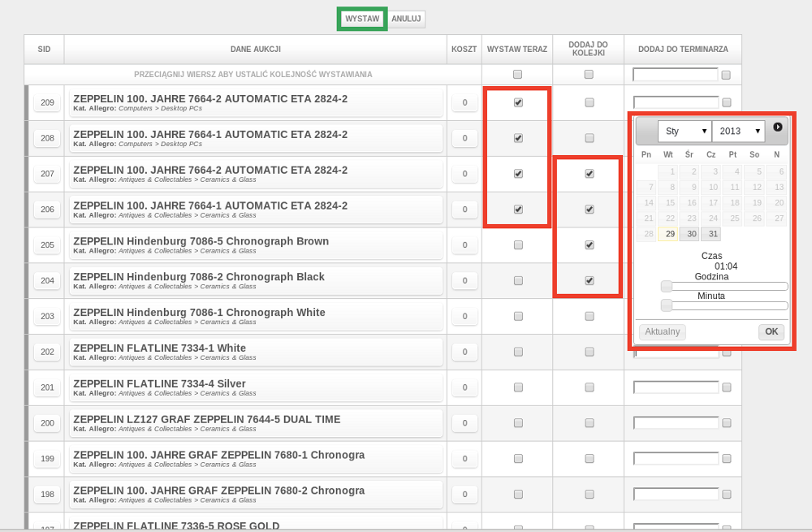Click the KOSZT column header
The image size is (812, 532).
click(x=464, y=50)
